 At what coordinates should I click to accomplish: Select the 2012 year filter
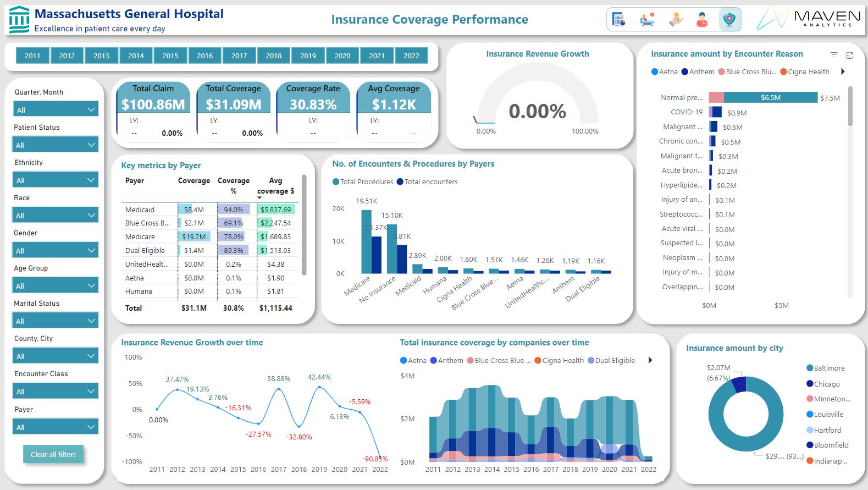(67, 56)
